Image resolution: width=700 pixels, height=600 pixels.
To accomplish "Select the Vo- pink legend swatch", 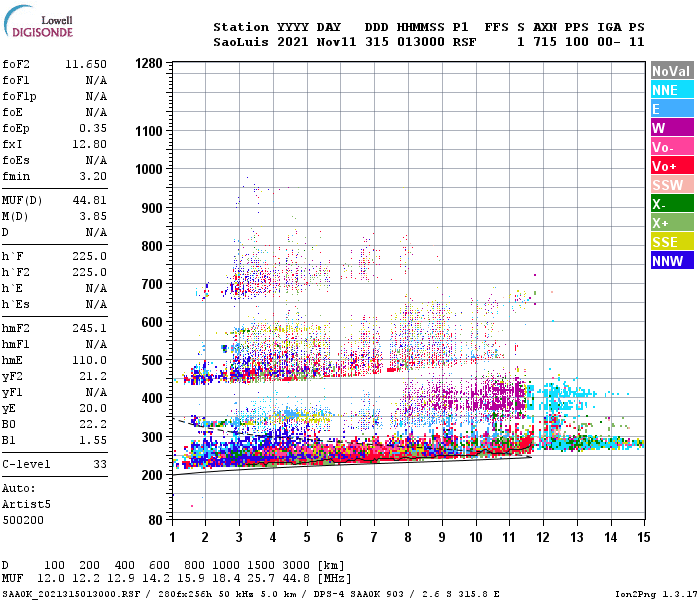I will point(672,147).
